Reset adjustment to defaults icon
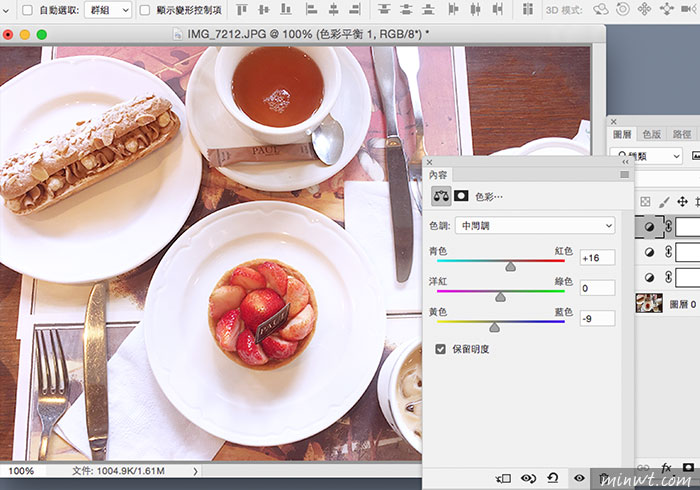 coord(553,479)
